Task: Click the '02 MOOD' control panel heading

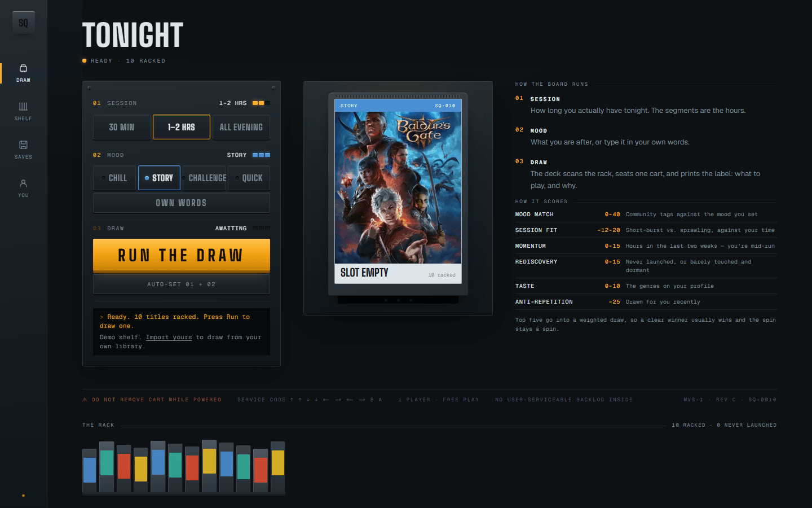Action: pyautogui.click(x=108, y=155)
